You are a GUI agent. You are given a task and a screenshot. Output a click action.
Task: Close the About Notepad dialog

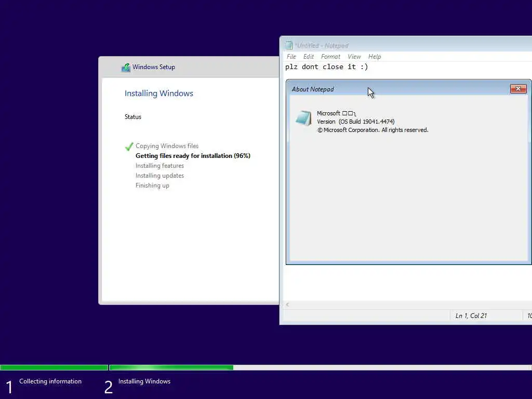point(518,88)
